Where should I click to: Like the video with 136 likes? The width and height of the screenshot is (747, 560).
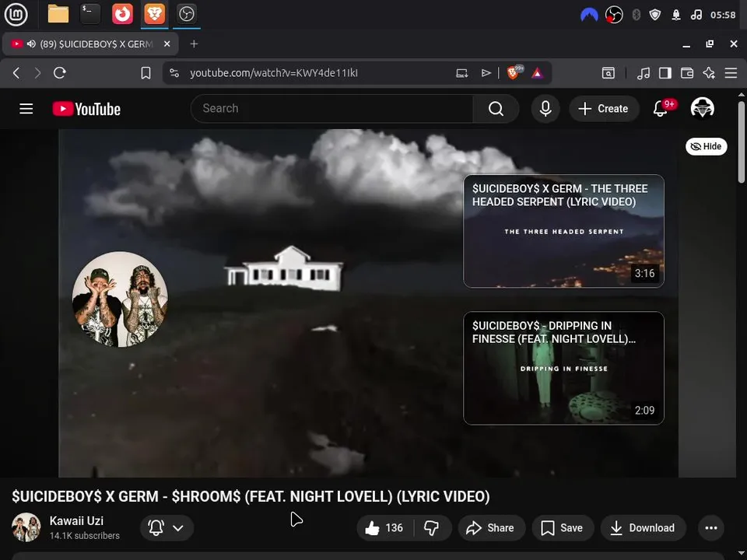(x=384, y=527)
